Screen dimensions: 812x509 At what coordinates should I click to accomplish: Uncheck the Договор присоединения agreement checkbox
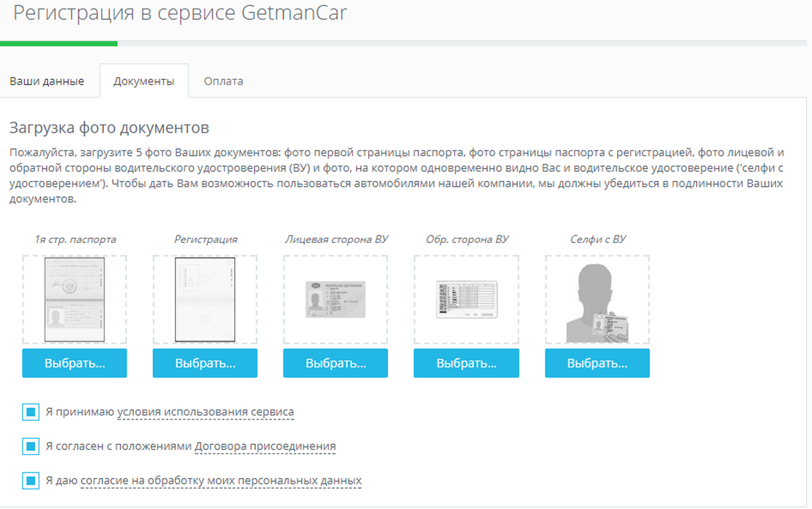[30, 447]
